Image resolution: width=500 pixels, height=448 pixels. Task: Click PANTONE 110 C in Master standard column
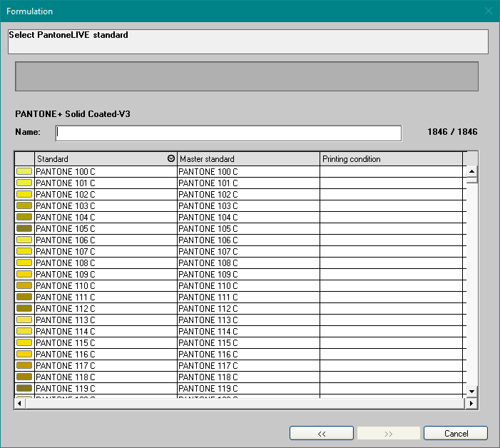[248, 285]
